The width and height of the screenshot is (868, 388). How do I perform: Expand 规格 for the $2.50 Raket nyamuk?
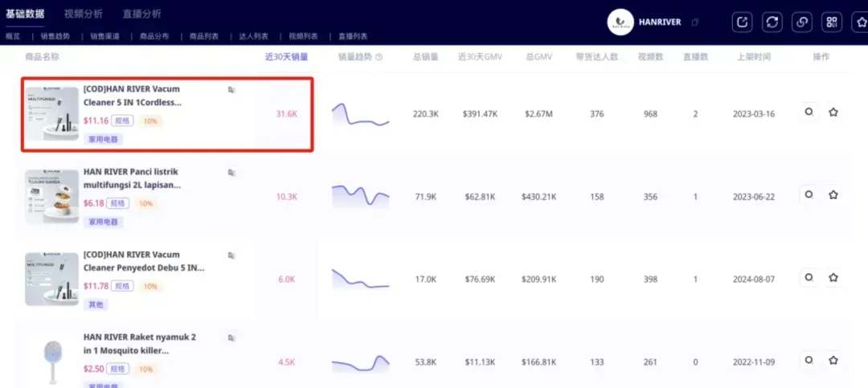[117, 369]
